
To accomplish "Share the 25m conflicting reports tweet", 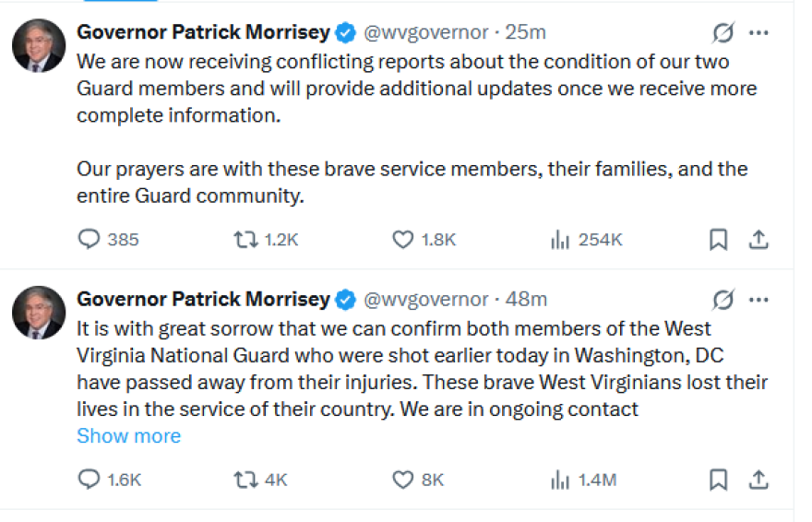I will click(x=758, y=240).
